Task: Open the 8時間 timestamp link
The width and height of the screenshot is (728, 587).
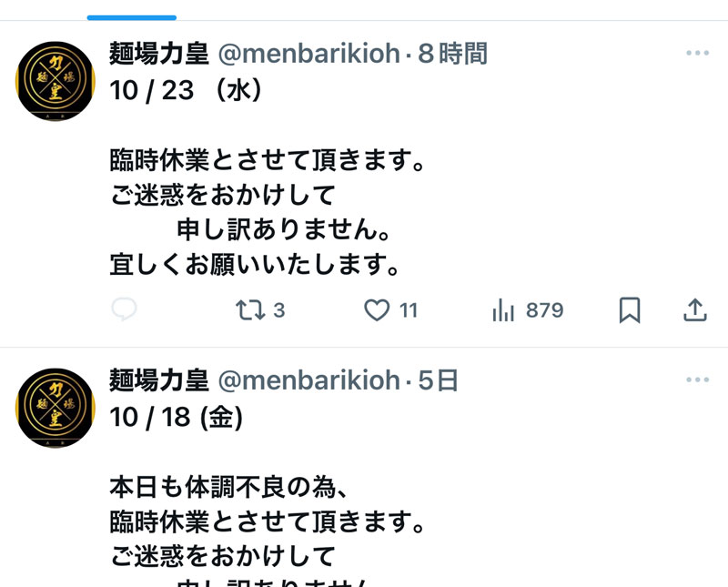Action: [452, 54]
